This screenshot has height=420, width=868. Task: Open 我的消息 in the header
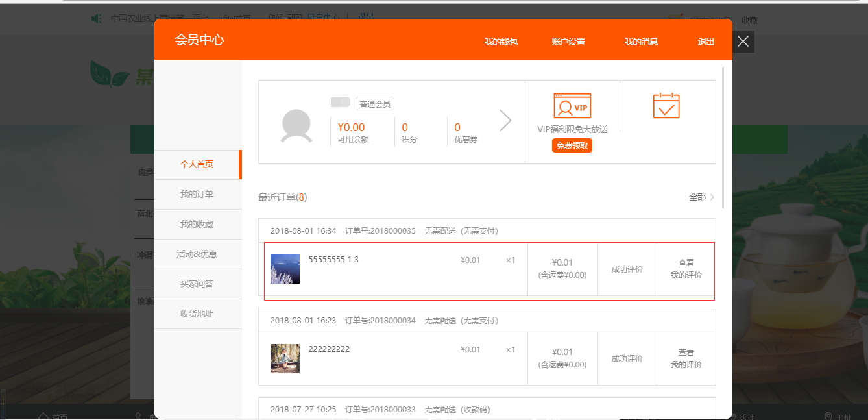coord(641,42)
